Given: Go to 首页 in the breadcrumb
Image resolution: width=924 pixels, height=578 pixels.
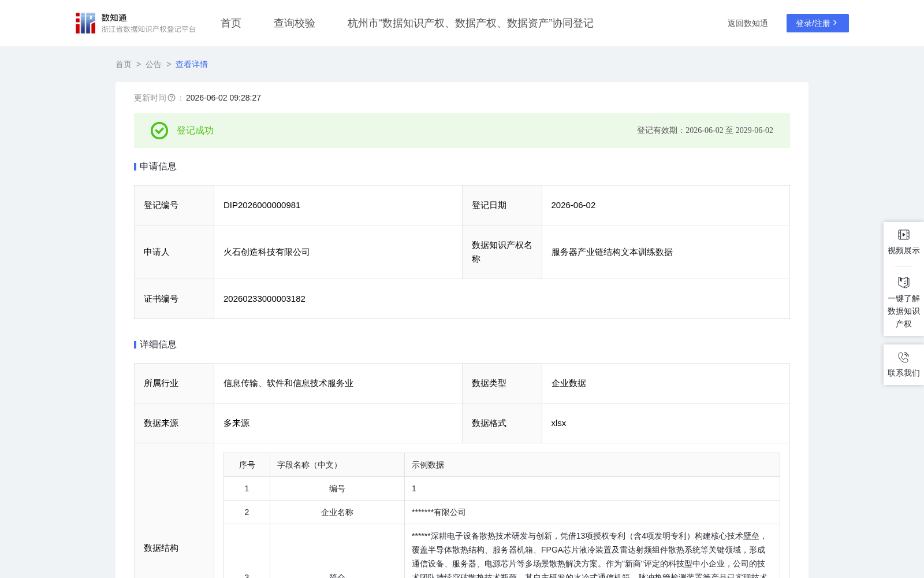Looking at the screenshot, I should tap(124, 64).
